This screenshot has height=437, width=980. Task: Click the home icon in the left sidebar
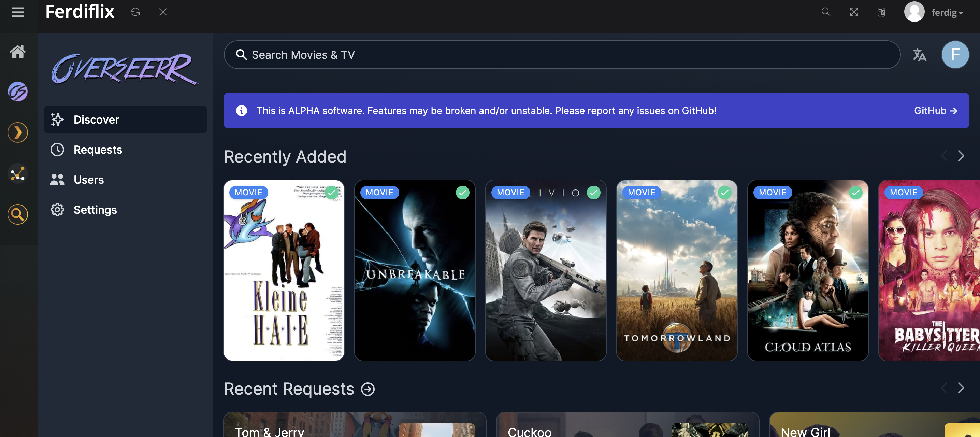pyautogui.click(x=17, y=52)
